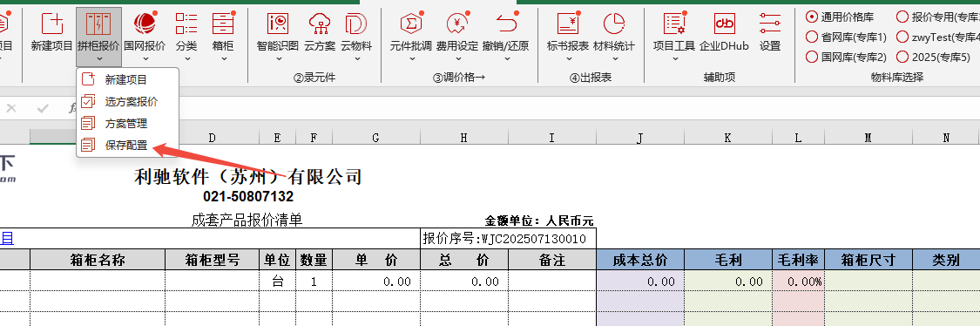Select the 通用价格库 radio button
980x326 pixels.
812,17
